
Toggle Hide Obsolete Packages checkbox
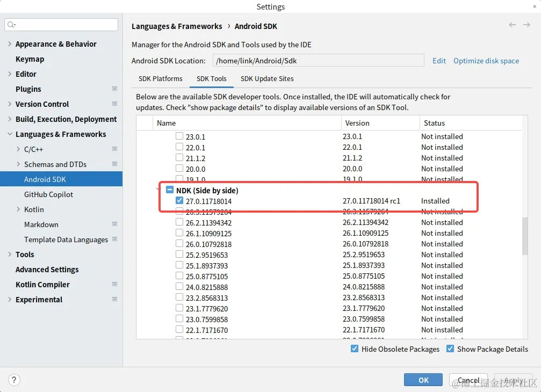point(355,349)
